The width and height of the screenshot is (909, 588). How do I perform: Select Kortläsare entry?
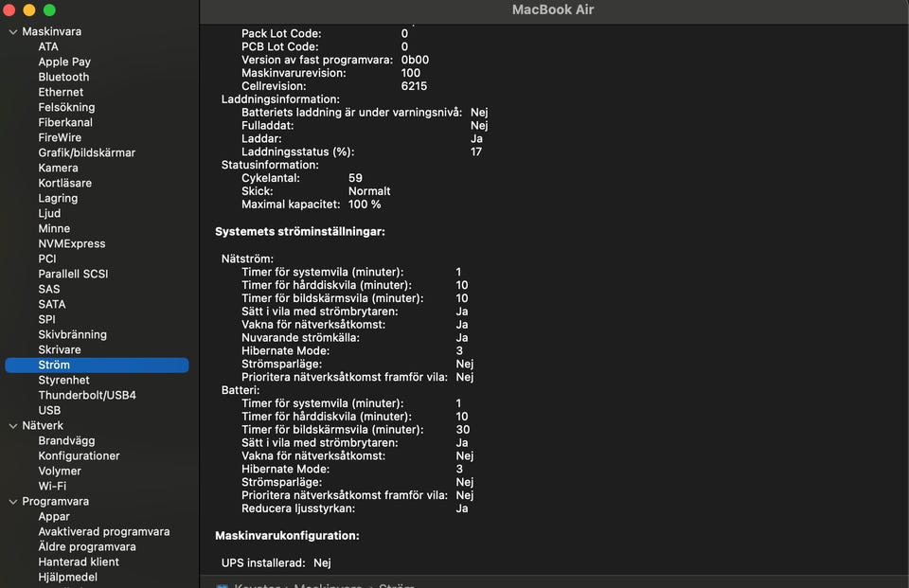point(65,183)
